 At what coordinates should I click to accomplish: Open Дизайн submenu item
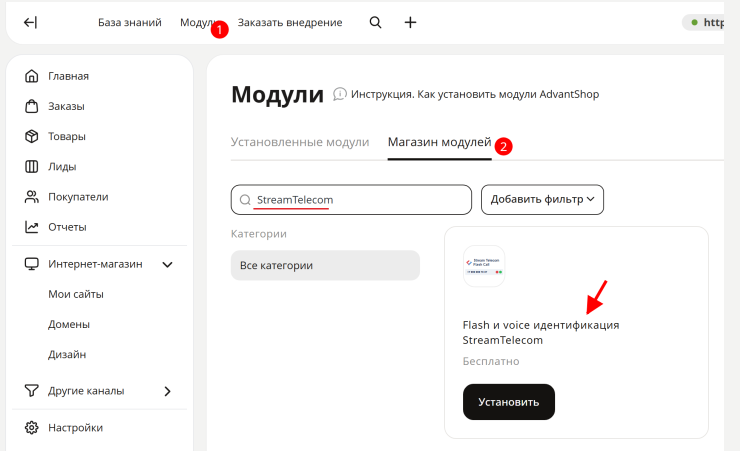click(67, 354)
